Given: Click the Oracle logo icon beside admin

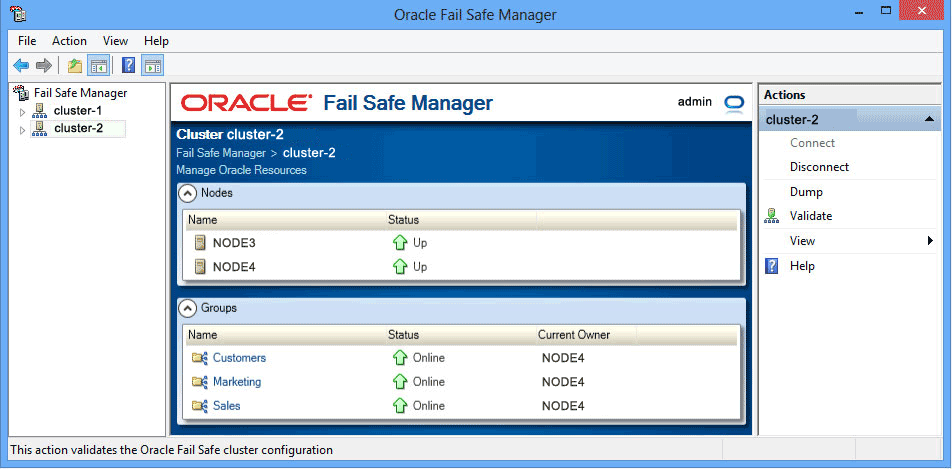Looking at the screenshot, I should [734, 103].
